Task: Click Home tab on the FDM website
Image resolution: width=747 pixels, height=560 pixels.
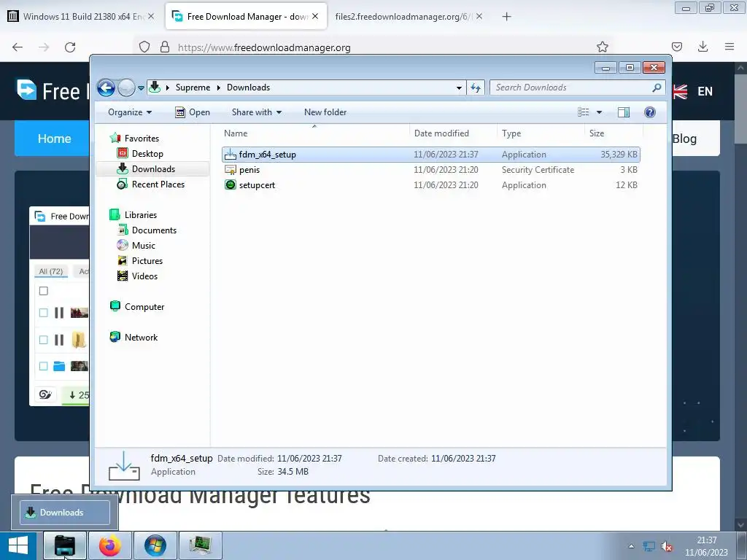Action: coord(53,139)
